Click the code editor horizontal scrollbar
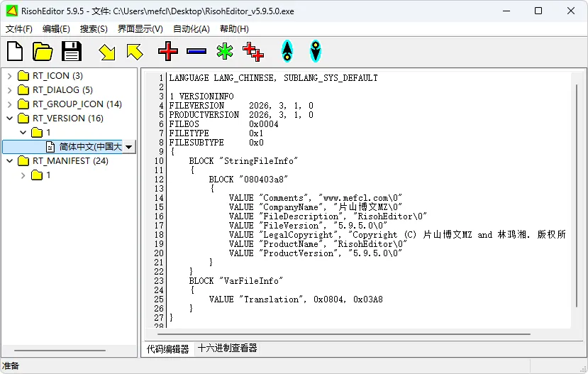 pos(343,334)
